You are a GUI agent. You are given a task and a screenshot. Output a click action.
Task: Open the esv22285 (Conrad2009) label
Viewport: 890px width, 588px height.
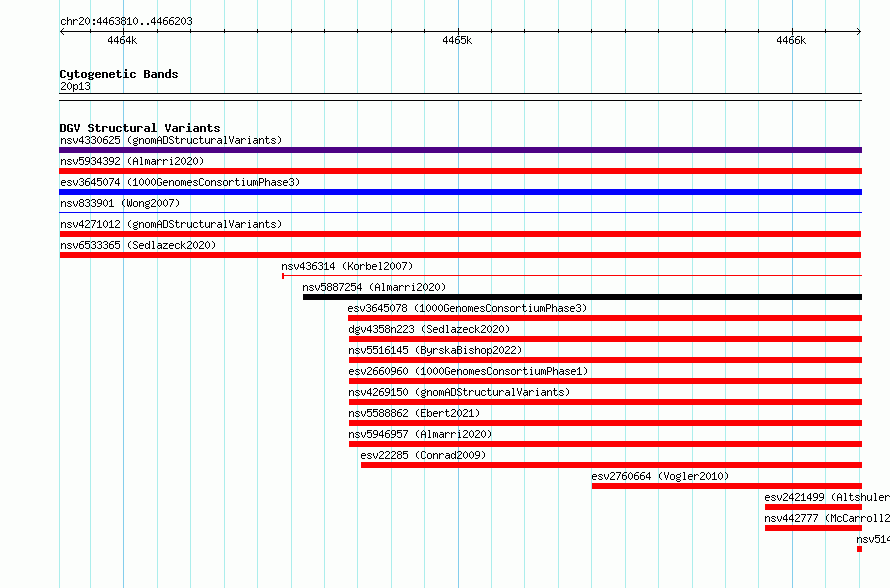point(423,455)
